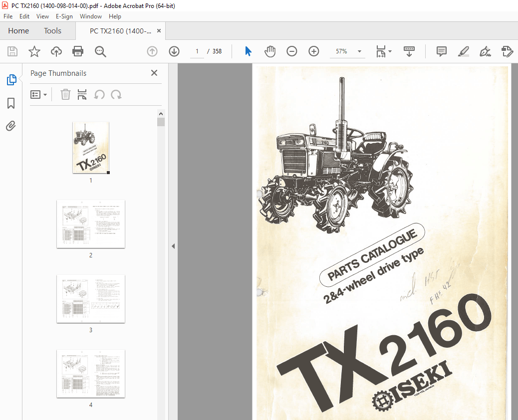Rotate the page counterclockwise
Screen dimensions: 518x420
tap(99, 94)
